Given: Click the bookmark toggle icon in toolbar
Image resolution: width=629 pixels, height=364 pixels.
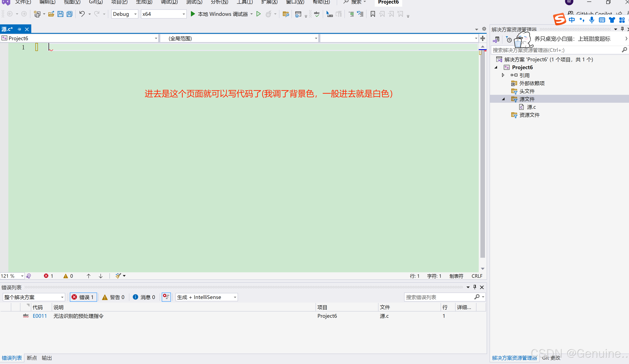Looking at the screenshot, I should [x=373, y=14].
